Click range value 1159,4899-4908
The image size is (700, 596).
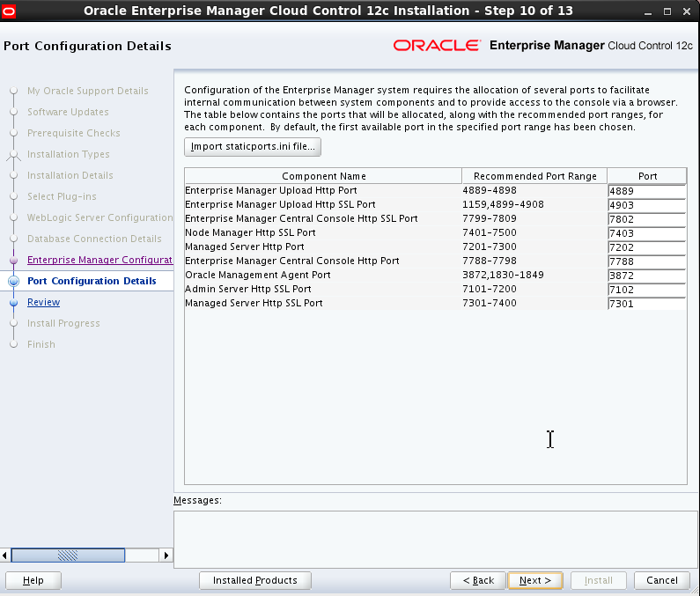[503, 204]
